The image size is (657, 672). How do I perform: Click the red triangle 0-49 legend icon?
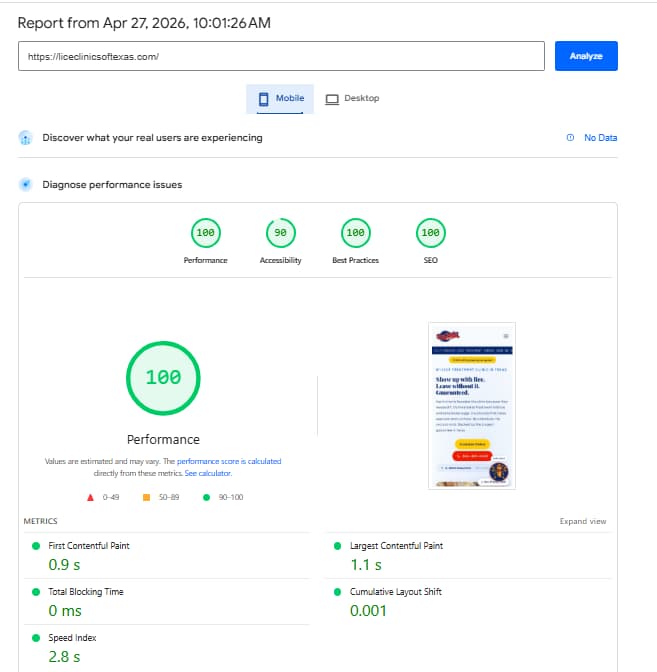tap(90, 498)
